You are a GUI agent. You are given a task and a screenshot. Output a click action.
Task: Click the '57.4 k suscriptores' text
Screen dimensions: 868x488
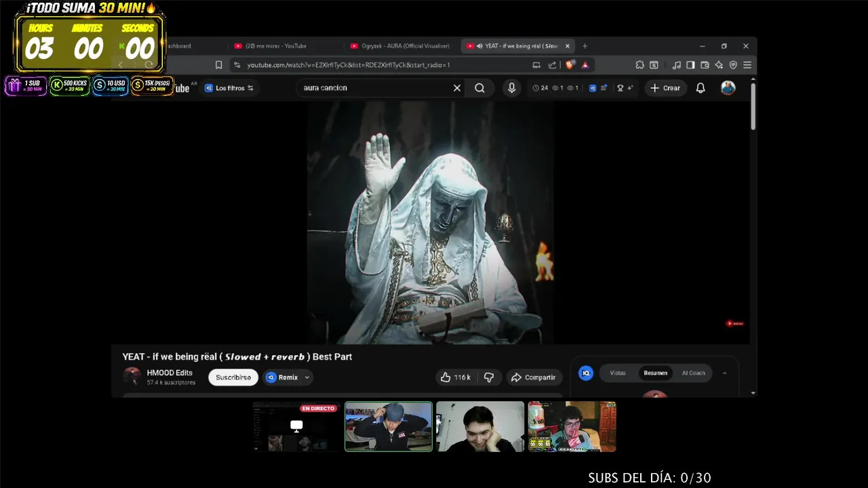coord(171,383)
